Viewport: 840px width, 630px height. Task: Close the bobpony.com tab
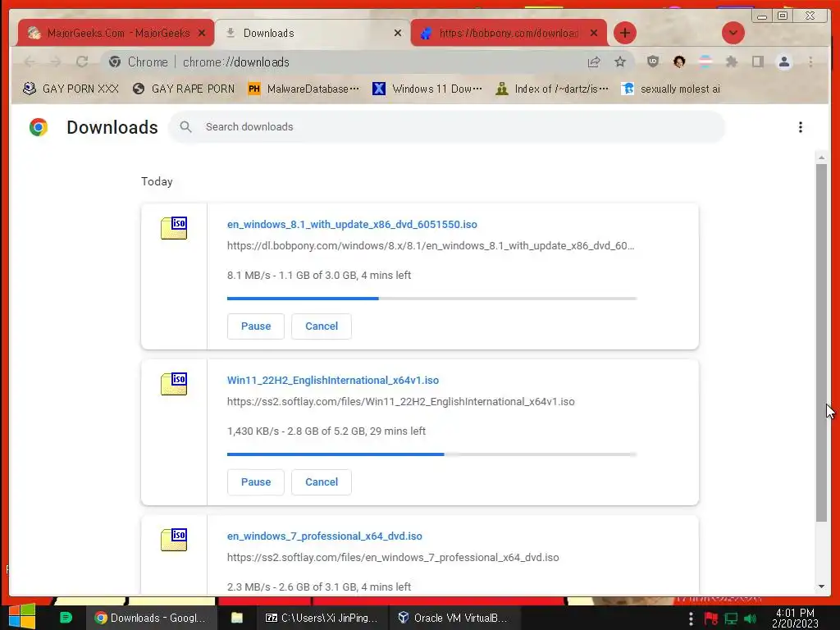pos(594,33)
